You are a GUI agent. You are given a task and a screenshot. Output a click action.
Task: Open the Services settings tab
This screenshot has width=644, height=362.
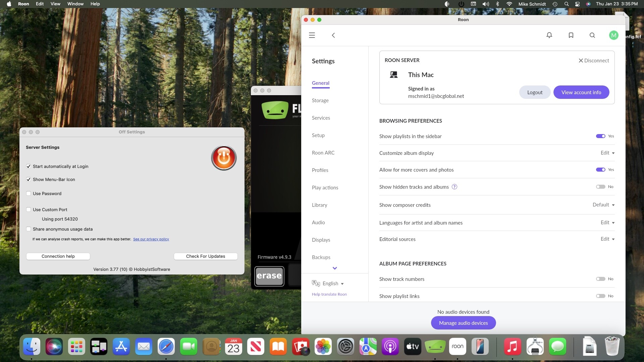coord(321,118)
